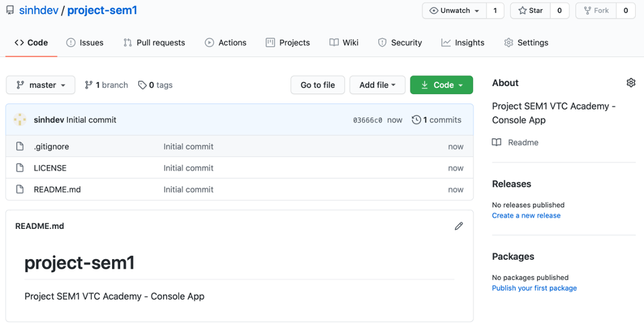This screenshot has height=333, width=644.
Task: Click the file icon beside README.md
Action: click(19, 189)
